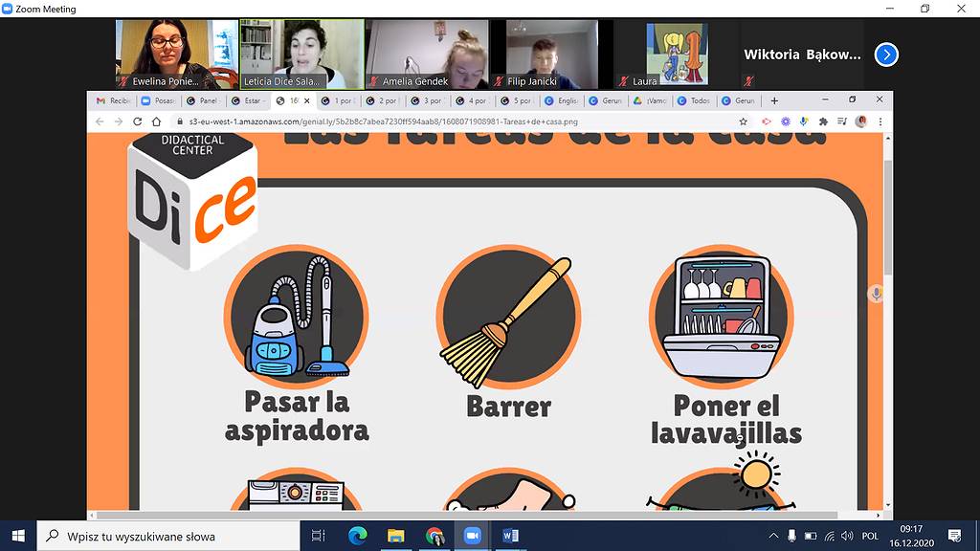Open the Windows notification center
The width and height of the screenshot is (980, 551).
point(954,536)
